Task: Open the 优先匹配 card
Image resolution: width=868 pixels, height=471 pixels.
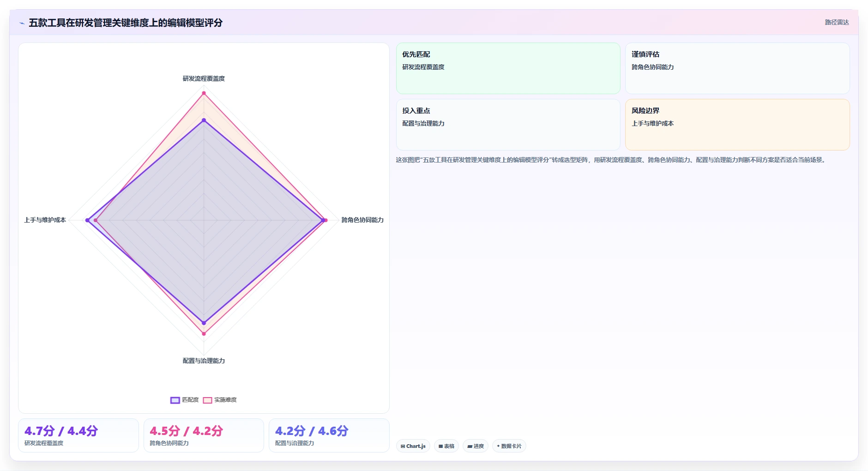Action: coord(508,68)
